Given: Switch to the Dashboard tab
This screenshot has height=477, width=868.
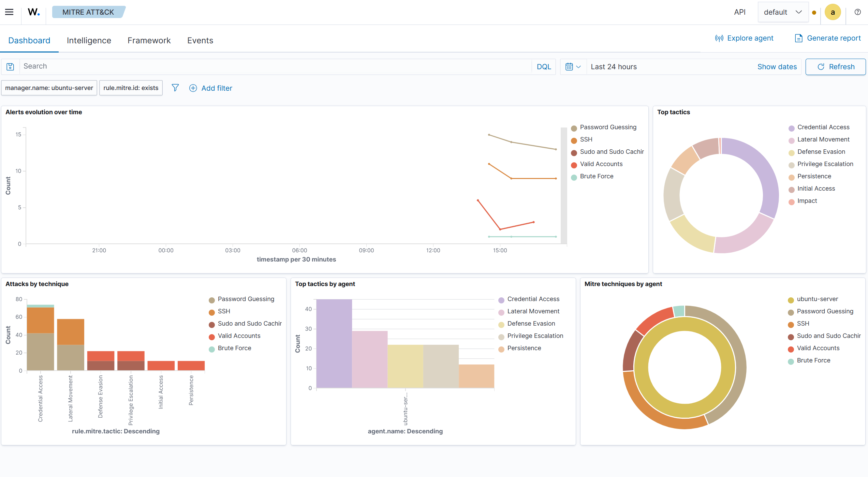Looking at the screenshot, I should tap(29, 41).
